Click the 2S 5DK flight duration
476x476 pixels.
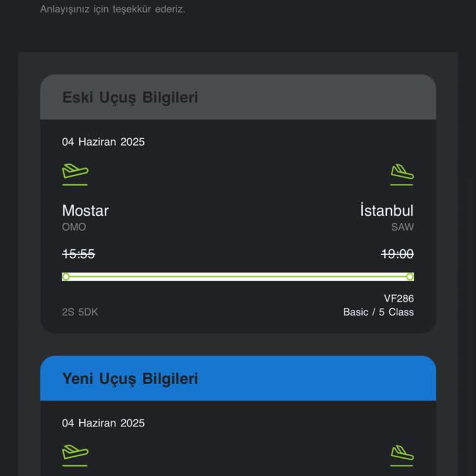80,312
